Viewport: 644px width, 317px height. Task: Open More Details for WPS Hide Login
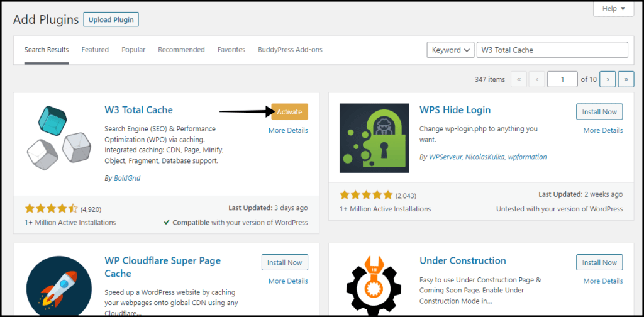[x=603, y=130]
